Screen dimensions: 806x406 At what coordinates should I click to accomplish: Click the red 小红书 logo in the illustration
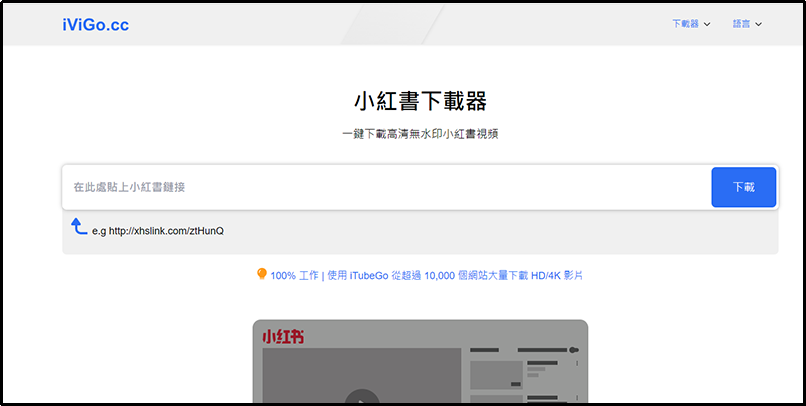(x=283, y=337)
